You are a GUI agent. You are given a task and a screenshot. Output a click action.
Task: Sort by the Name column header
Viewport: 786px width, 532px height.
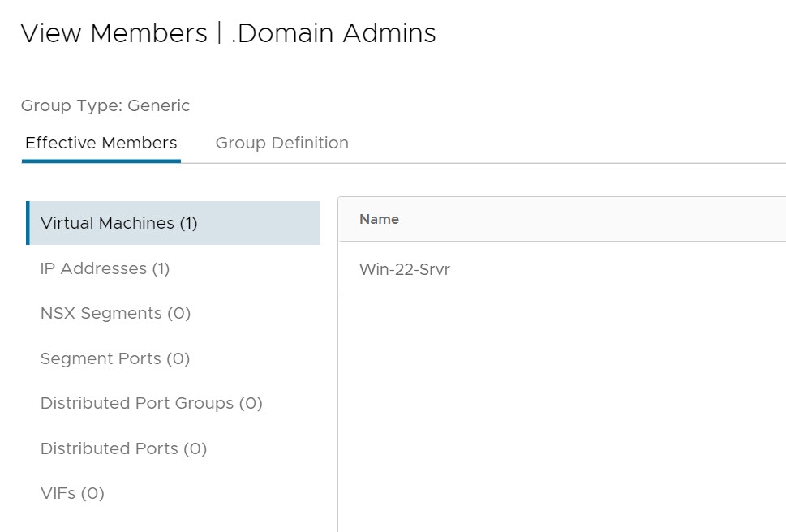(379, 219)
